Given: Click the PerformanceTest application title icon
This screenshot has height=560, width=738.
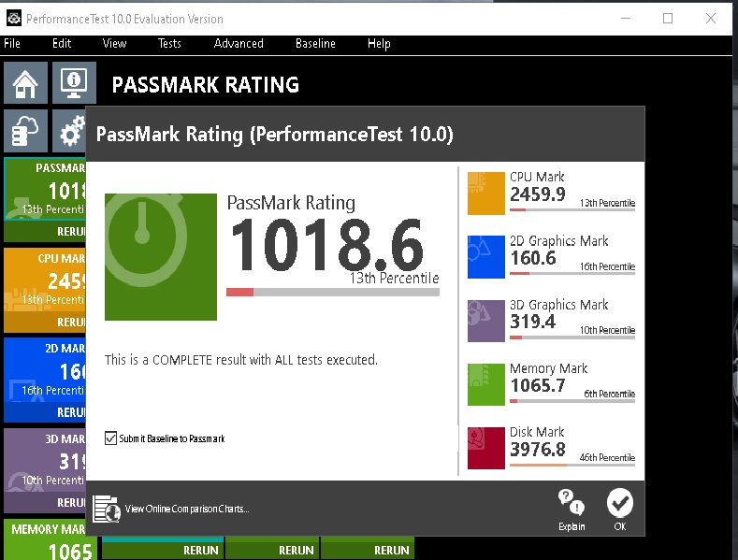Looking at the screenshot, I should 14,19.
